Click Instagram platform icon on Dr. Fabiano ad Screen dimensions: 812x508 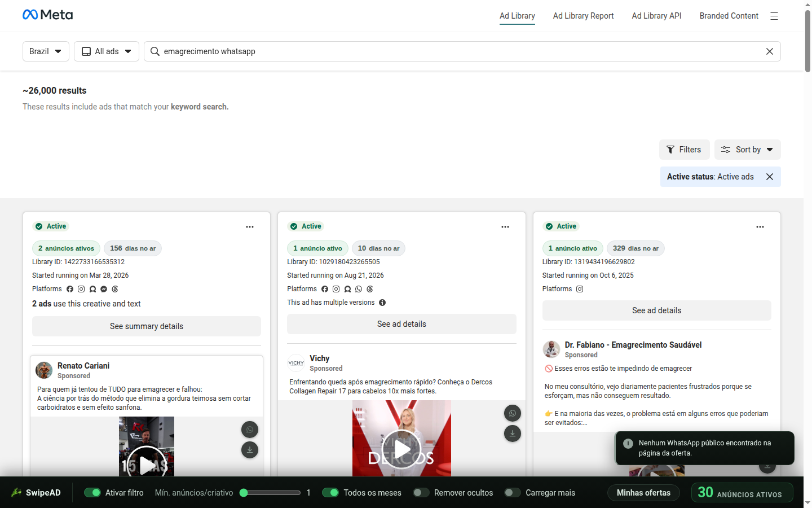point(580,289)
